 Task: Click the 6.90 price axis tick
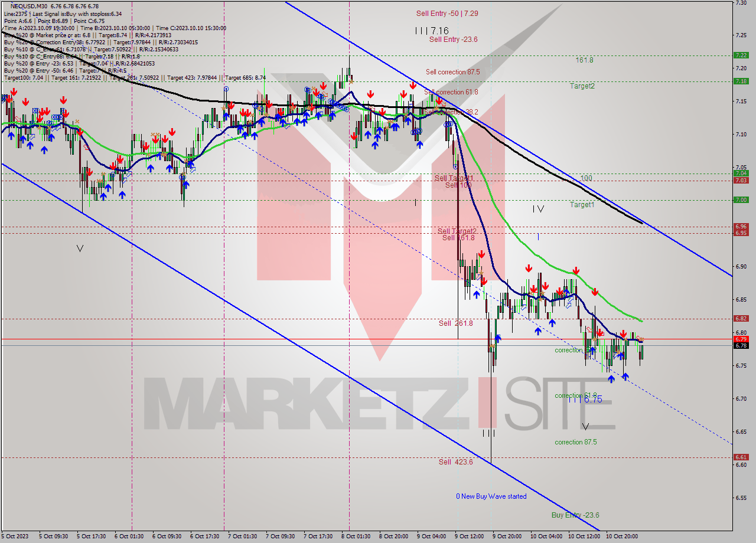coord(741,267)
